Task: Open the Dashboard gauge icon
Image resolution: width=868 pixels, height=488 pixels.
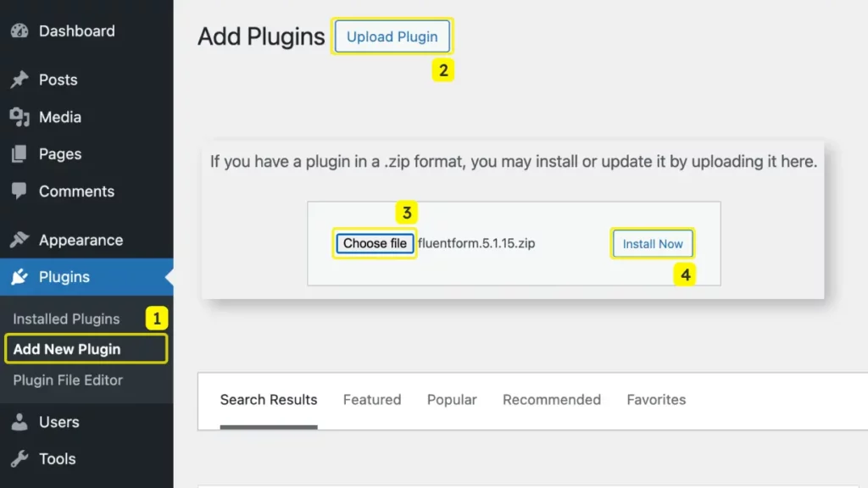Action: 19,31
